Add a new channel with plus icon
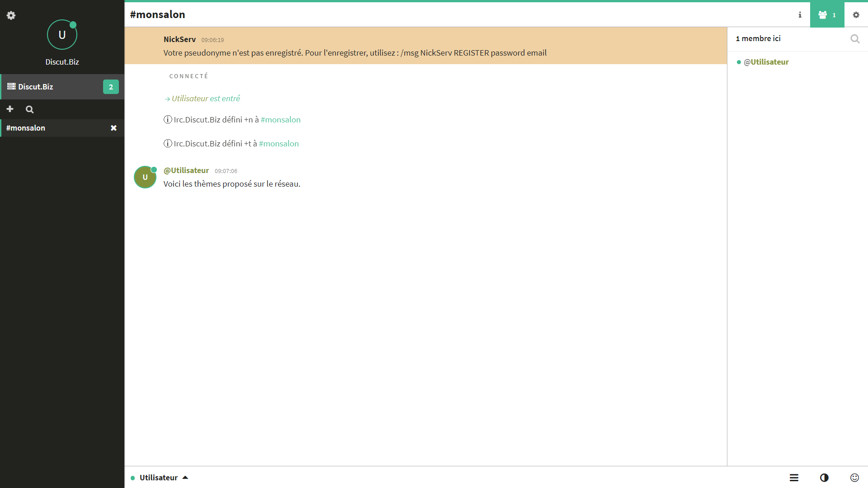 pyautogui.click(x=10, y=109)
